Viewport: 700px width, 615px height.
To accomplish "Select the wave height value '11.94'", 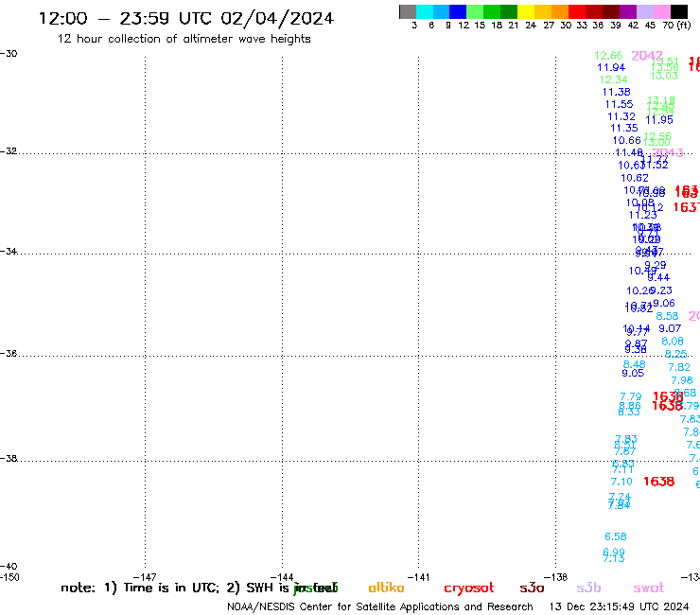I will click(611, 68).
